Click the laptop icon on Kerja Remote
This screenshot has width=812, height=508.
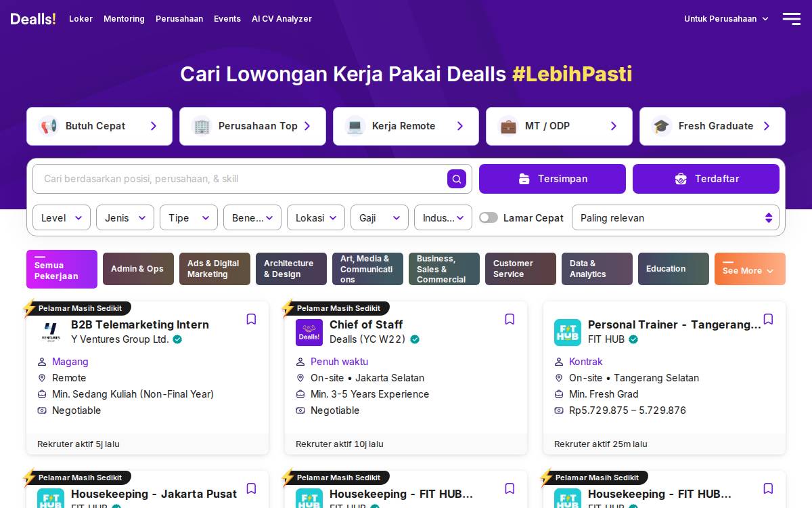tap(355, 126)
